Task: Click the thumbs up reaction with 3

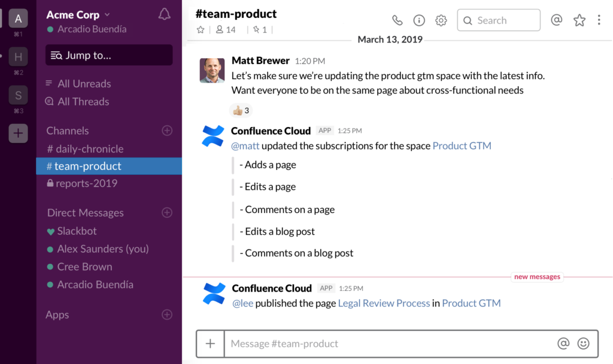Action: pos(241,111)
